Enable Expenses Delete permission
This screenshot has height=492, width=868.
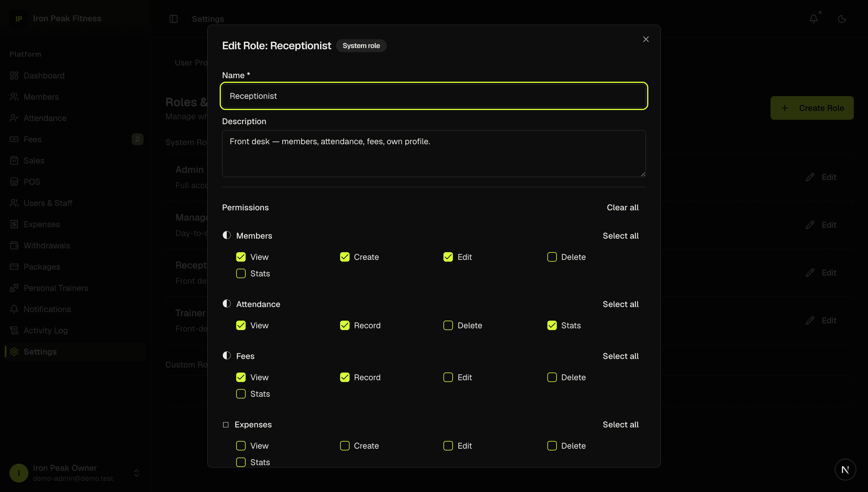[x=552, y=446]
